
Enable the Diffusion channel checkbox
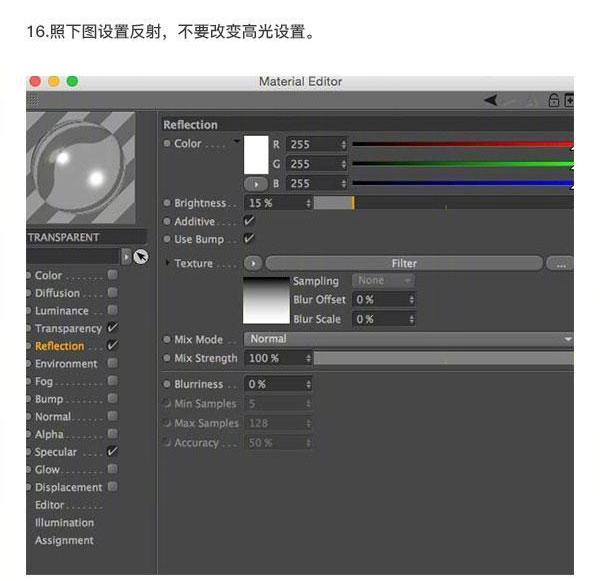(x=112, y=292)
